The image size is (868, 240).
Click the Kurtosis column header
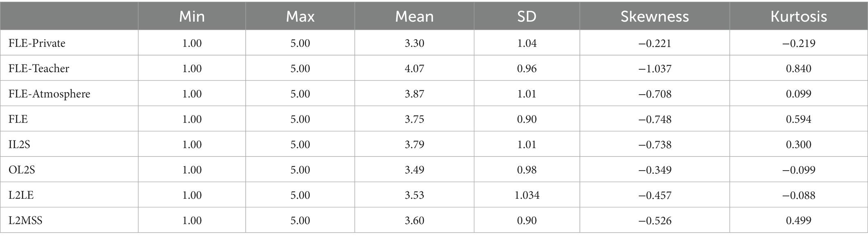tap(799, 16)
